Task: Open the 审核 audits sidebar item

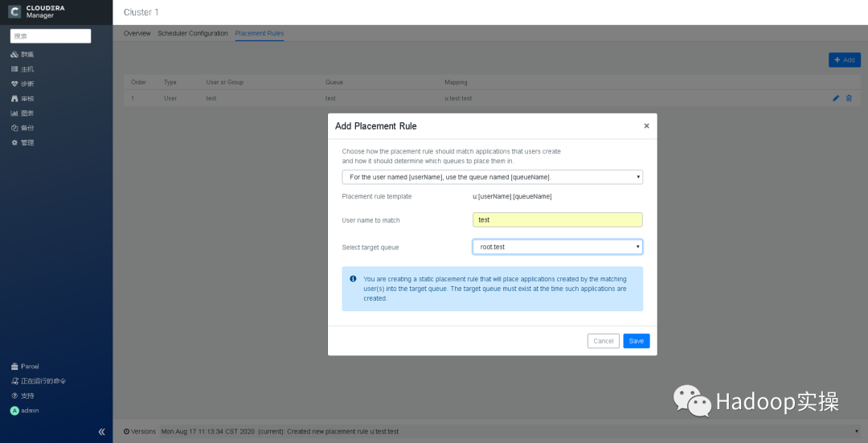Action: point(23,99)
